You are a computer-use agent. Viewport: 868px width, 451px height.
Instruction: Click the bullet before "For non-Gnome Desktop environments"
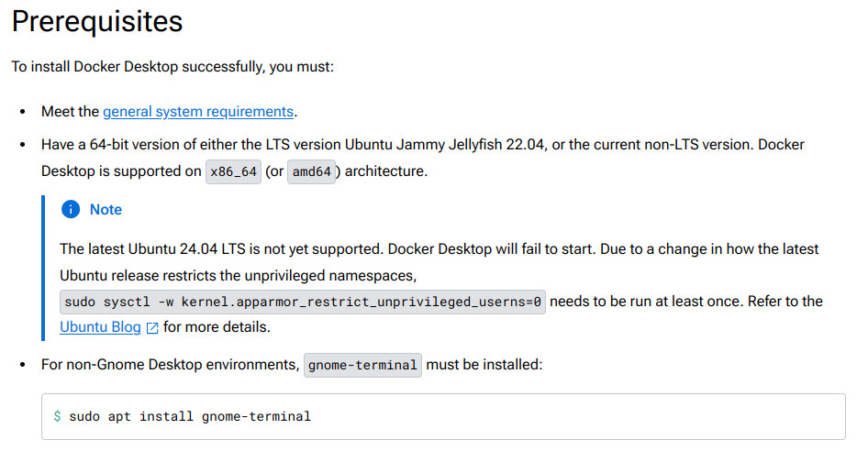click(22, 365)
